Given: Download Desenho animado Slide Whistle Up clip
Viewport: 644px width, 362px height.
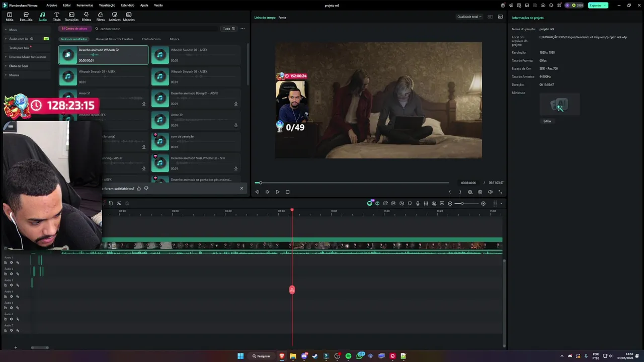Looking at the screenshot, I should [235, 168].
